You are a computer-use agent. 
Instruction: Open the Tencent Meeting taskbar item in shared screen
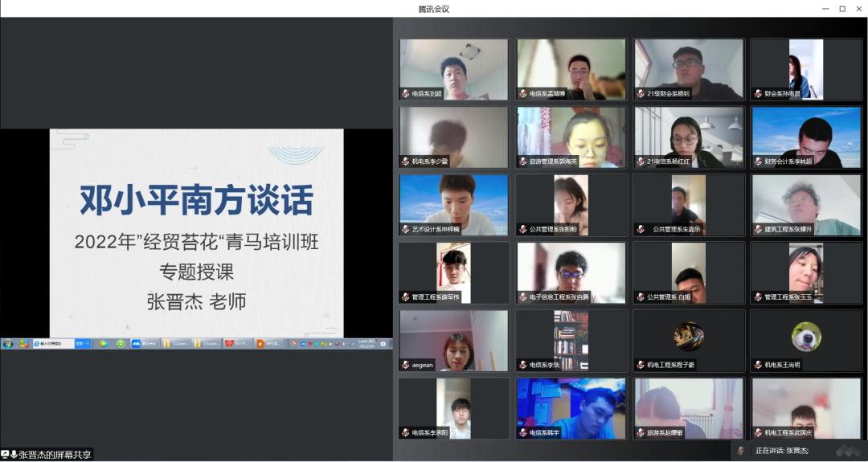coord(145,344)
